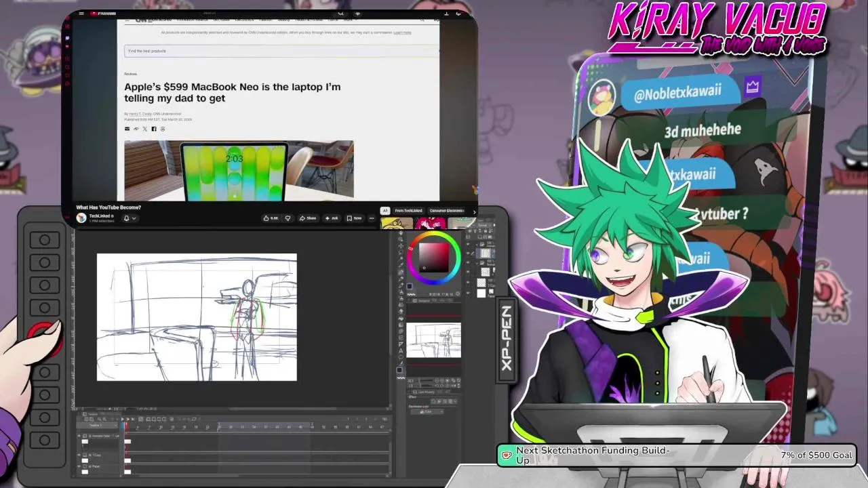Click the YouTube Premium logo
This screenshot has height=488, width=868.
point(103,13)
